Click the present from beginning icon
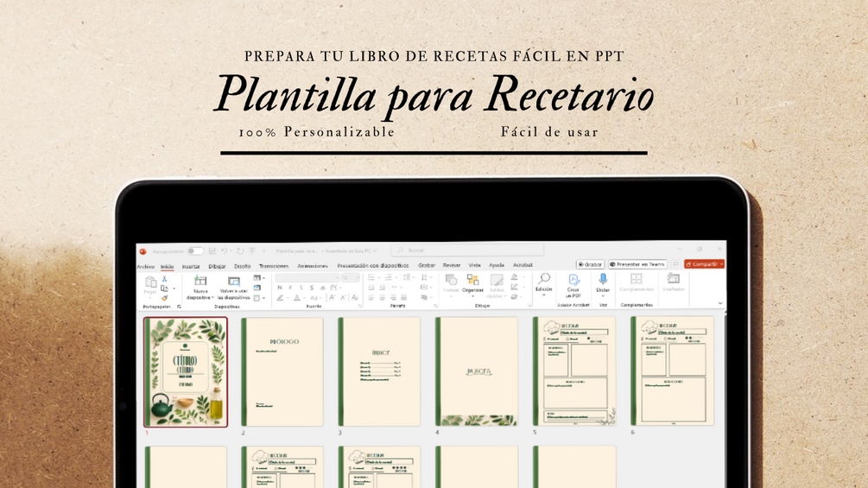The width and height of the screenshot is (868, 488). [x=252, y=251]
